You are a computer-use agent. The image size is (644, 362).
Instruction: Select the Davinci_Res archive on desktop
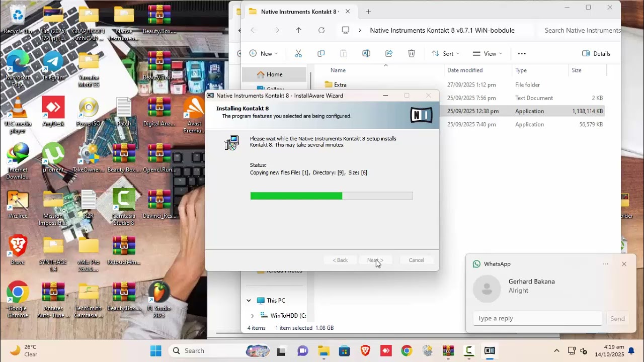[159, 204]
